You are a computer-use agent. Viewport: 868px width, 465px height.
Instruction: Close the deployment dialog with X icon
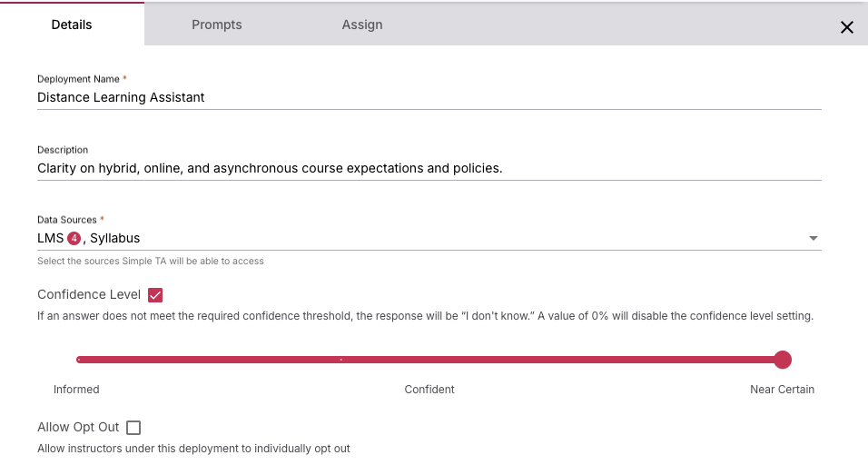(846, 27)
